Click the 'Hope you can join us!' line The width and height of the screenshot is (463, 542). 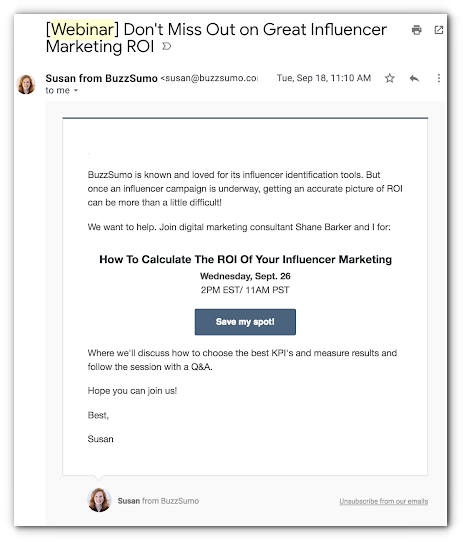132,391
